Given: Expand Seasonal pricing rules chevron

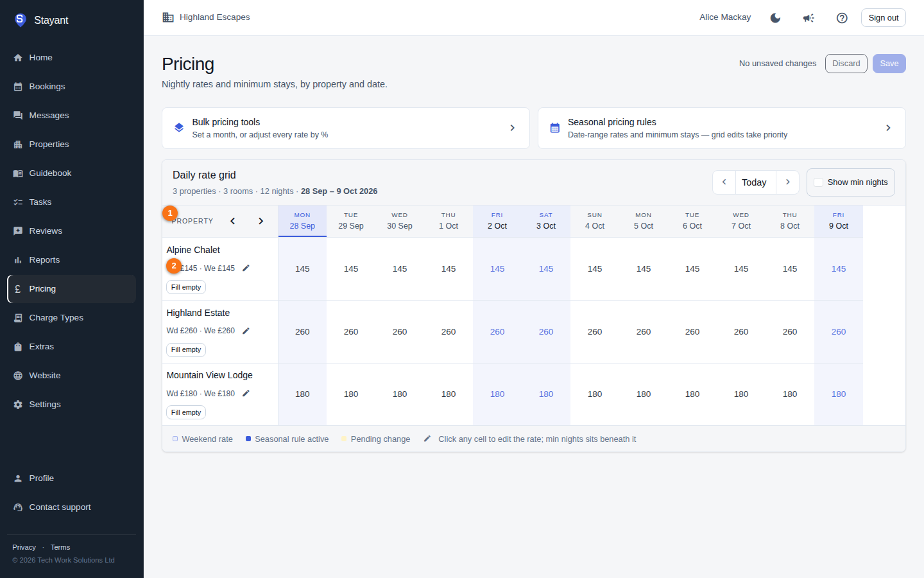Looking at the screenshot, I should pyautogui.click(x=888, y=128).
